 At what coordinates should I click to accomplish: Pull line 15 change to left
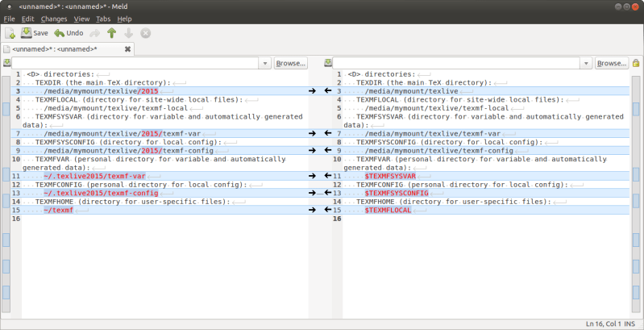328,210
